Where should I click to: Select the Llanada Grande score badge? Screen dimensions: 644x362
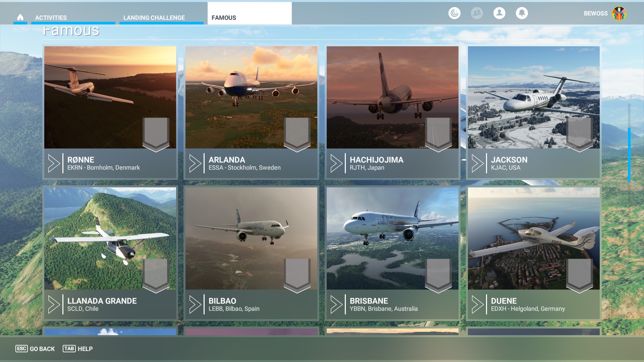[156, 275]
